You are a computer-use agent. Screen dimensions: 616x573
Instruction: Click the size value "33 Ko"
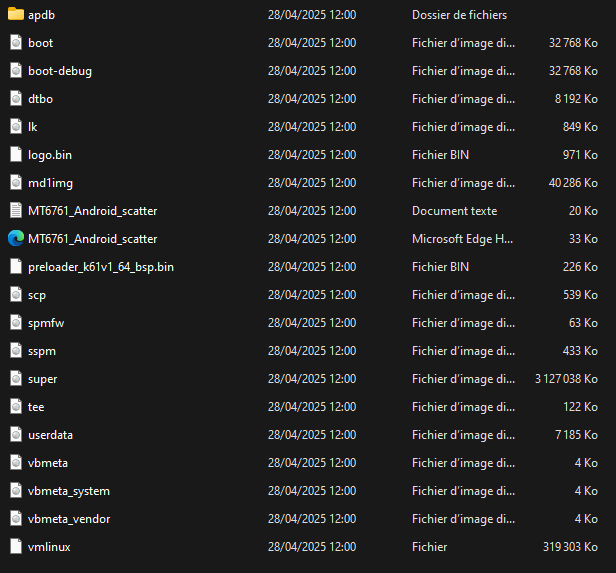click(583, 239)
